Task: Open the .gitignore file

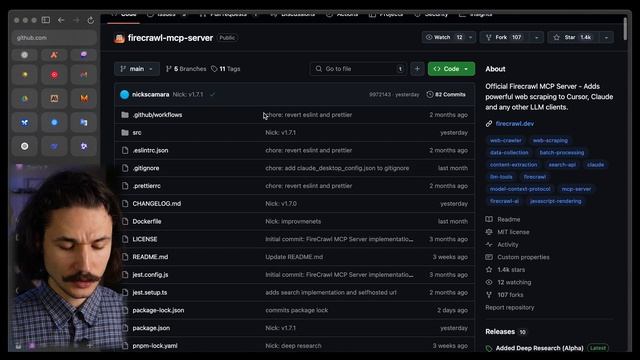Action: point(146,168)
